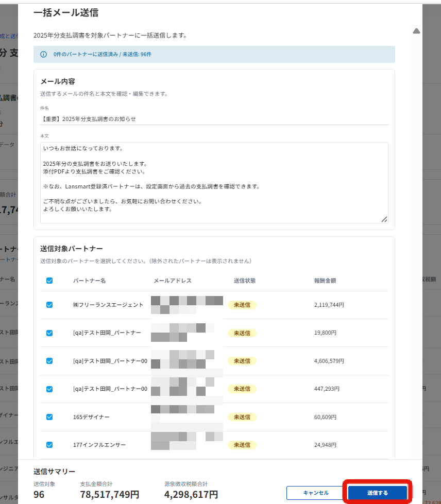Click the 報酬金額 column header
441x504 pixels.
pos(325,281)
